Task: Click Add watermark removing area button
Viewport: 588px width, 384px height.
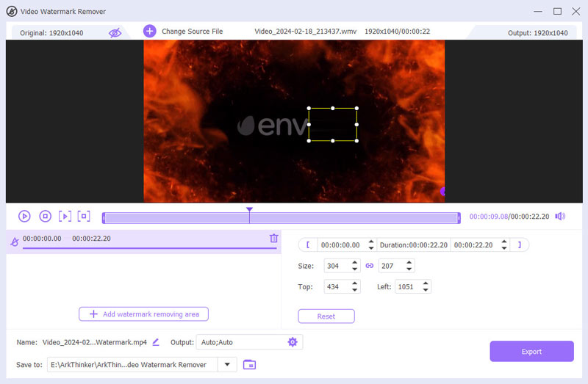Action: [143, 314]
